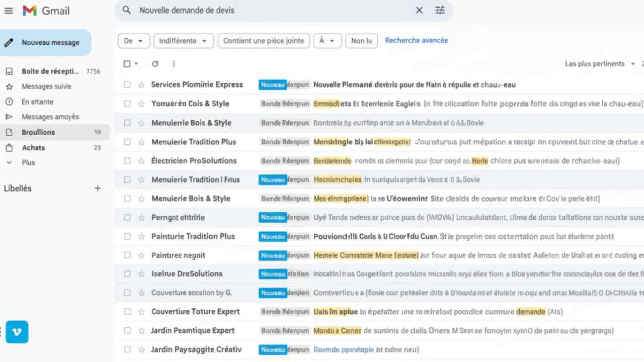Open the Recherche avancée link

416,40
